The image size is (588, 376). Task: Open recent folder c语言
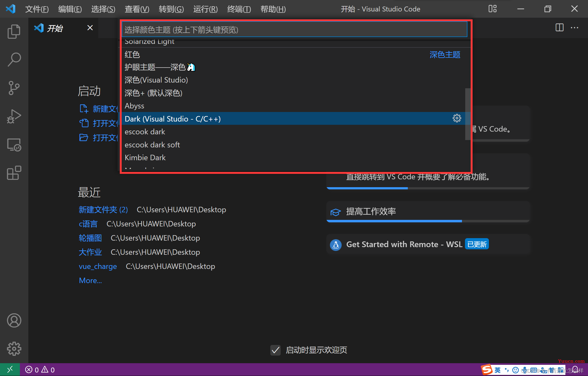(88, 224)
